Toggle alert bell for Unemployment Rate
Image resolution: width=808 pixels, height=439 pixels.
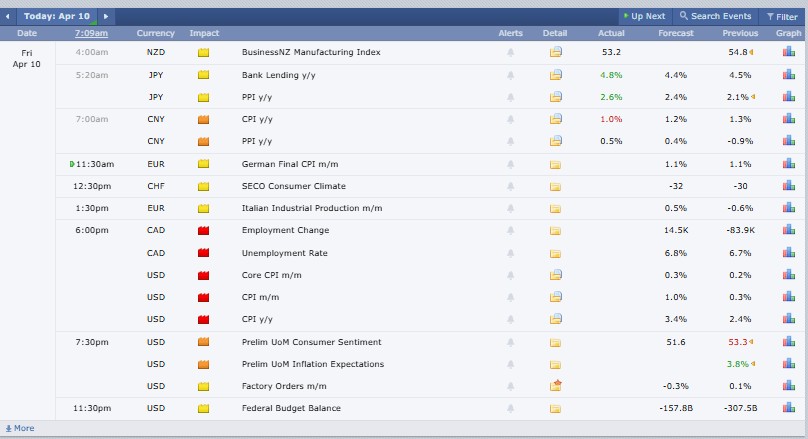point(510,254)
